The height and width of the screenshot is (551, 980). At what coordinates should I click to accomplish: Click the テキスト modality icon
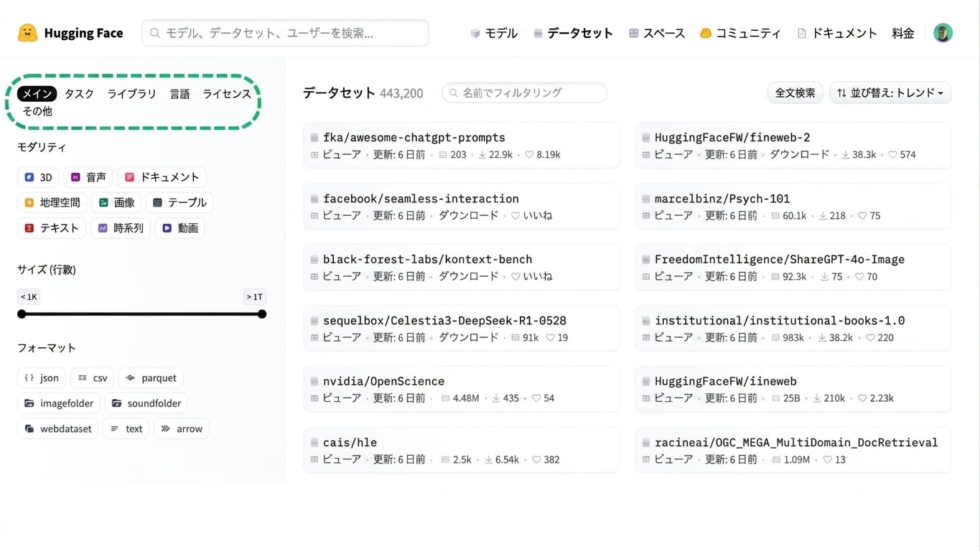pyautogui.click(x=29, y=228)
